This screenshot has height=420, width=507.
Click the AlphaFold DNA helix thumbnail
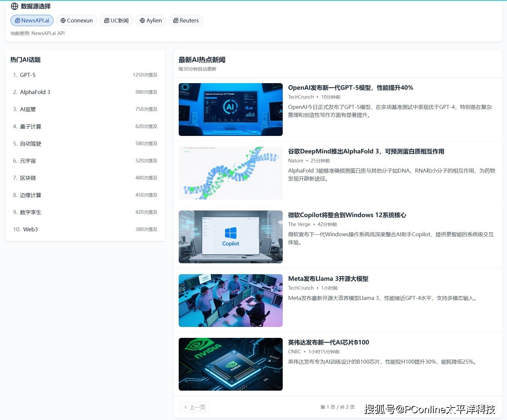pos(231,173)
